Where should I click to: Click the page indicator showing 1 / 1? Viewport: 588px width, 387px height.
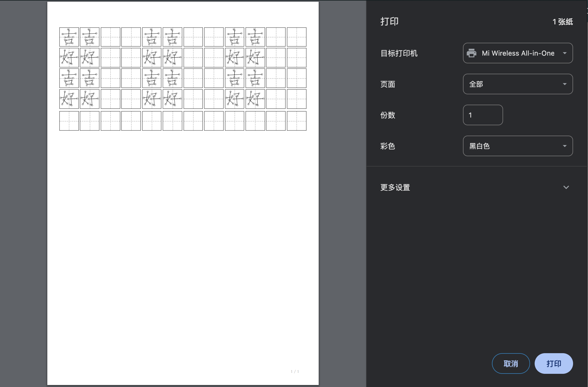pos(295,371)
